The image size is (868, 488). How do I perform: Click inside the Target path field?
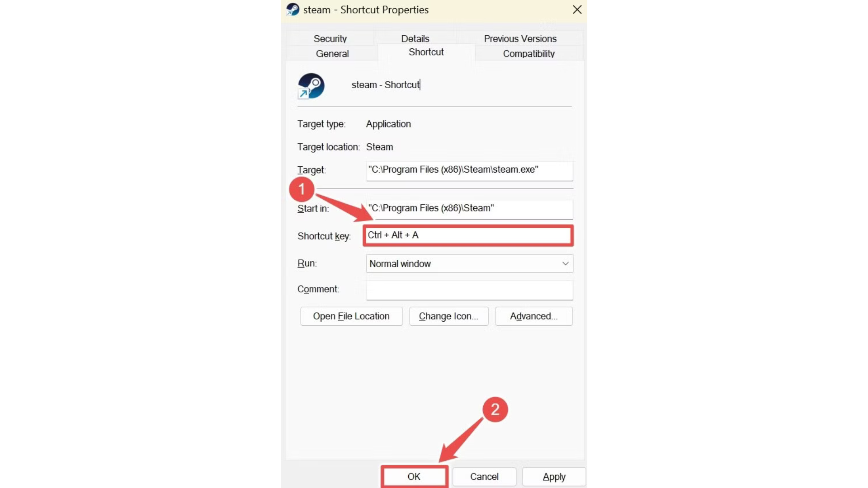point(469,170)
